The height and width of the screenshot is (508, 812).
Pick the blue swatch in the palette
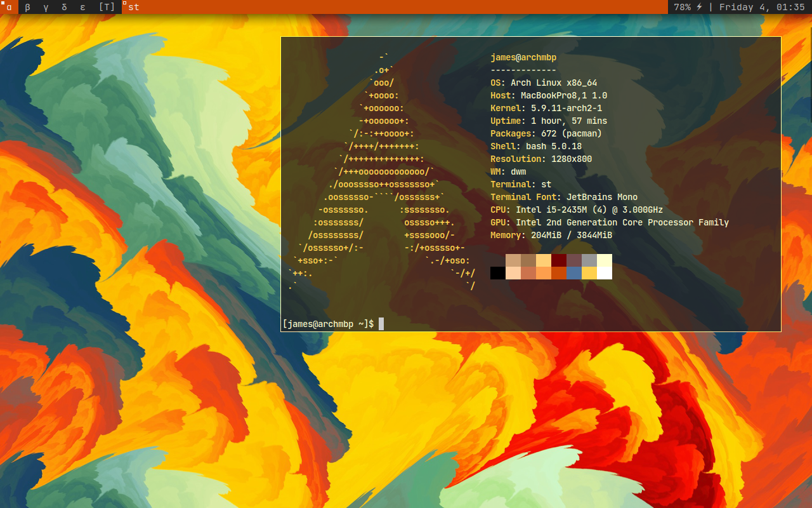[574, 273]
